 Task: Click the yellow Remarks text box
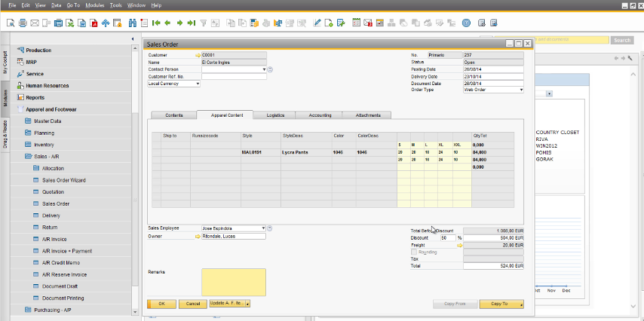[233, 282]
